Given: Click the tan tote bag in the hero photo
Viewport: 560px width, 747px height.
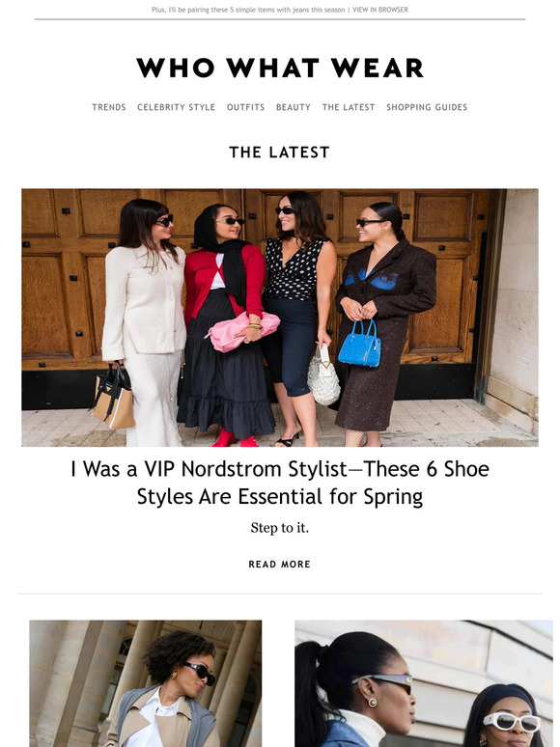Looking at the screenshot, I should pos(113,397).
